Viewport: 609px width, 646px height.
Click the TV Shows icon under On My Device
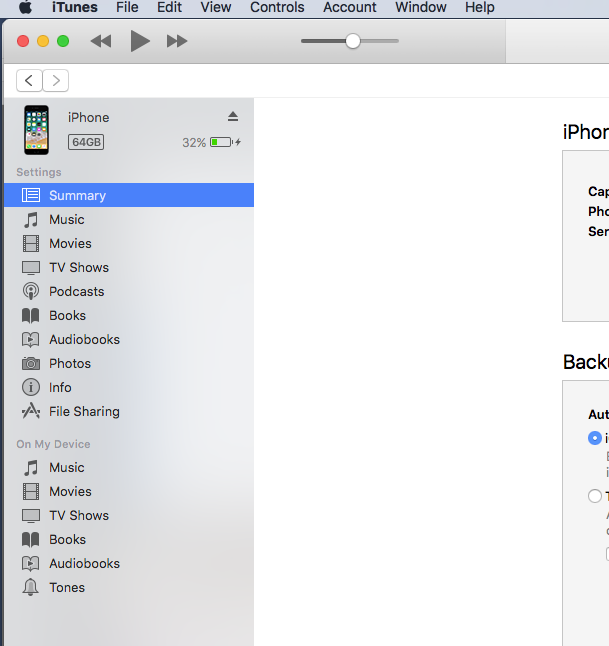pyautogui.click(x=31, y=516)
